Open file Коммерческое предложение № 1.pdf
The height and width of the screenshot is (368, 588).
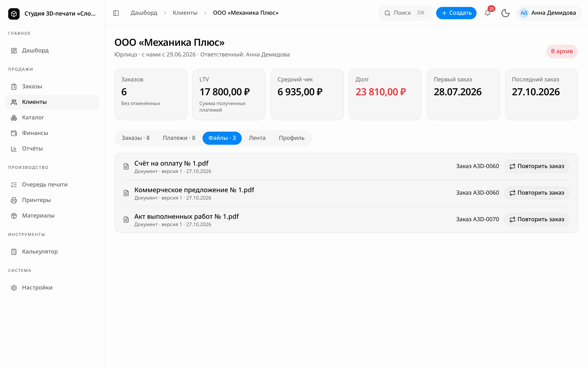tap(194, 190)
